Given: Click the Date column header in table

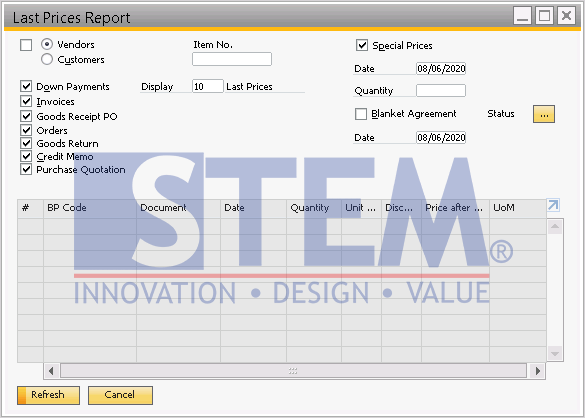Looking at the screenshot, I should (x=253, y=208).
